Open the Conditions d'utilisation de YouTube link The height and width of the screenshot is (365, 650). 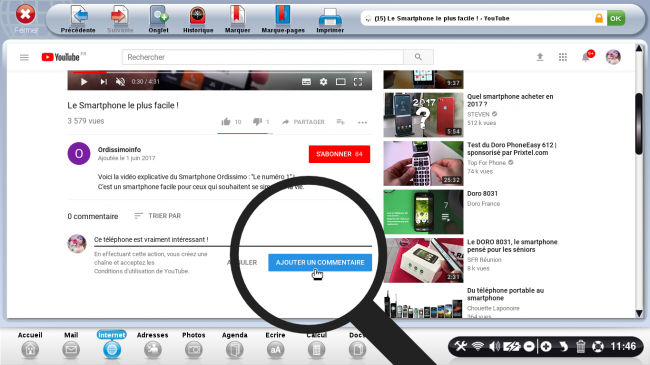pos(141,271)
